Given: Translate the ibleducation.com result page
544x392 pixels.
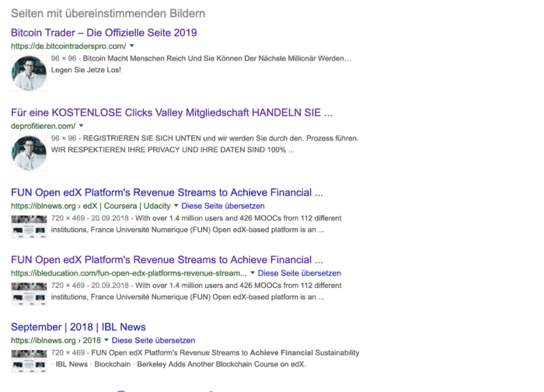Looking at the screenshot, I should coord(299,273).
